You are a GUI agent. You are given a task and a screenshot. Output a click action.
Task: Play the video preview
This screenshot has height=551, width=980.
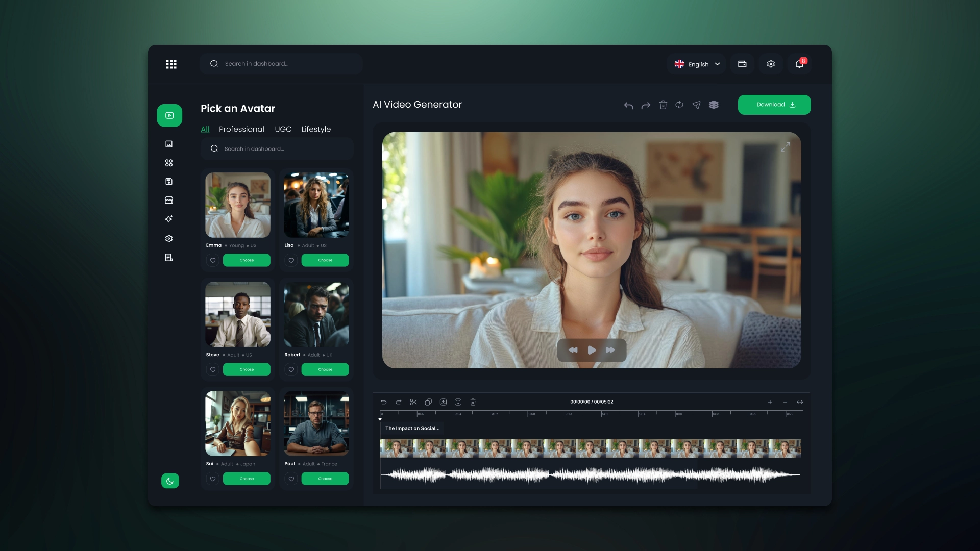pos(592,350)
